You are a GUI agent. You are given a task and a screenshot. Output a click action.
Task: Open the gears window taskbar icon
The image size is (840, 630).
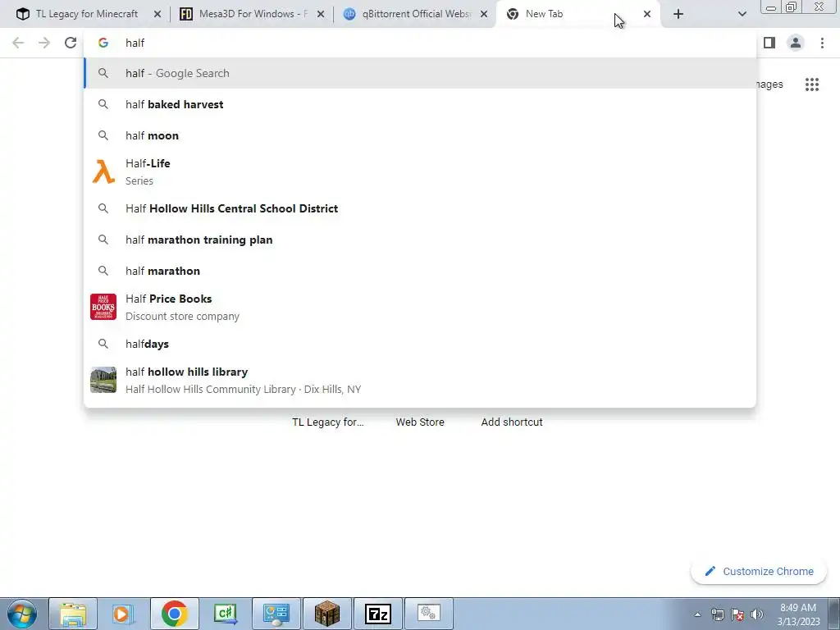pyautogui.click(x=428, y=614)
